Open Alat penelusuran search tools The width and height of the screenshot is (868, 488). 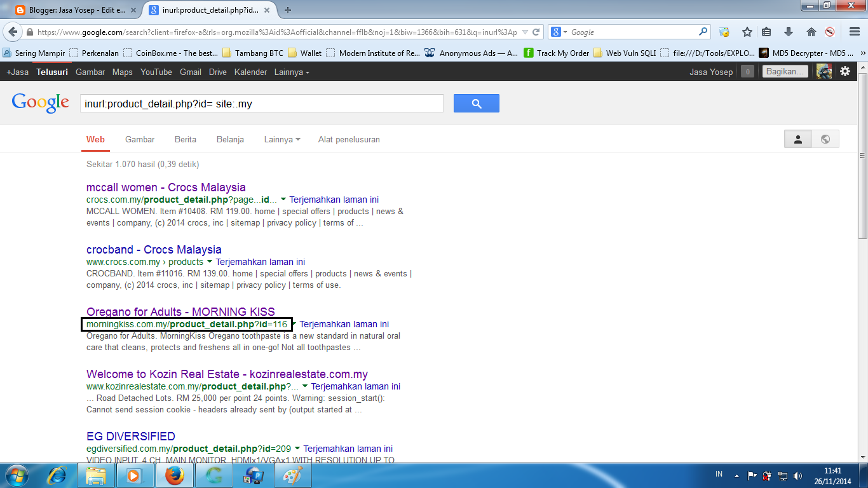349,139
